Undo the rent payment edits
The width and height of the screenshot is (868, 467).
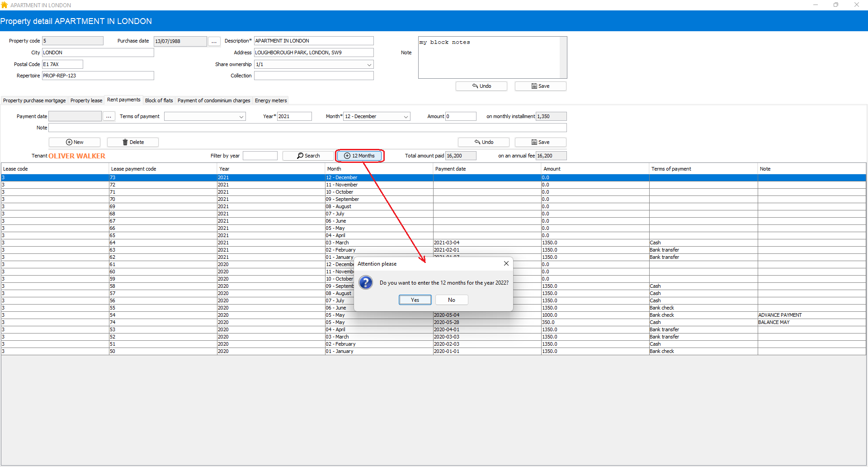(483, 142)
